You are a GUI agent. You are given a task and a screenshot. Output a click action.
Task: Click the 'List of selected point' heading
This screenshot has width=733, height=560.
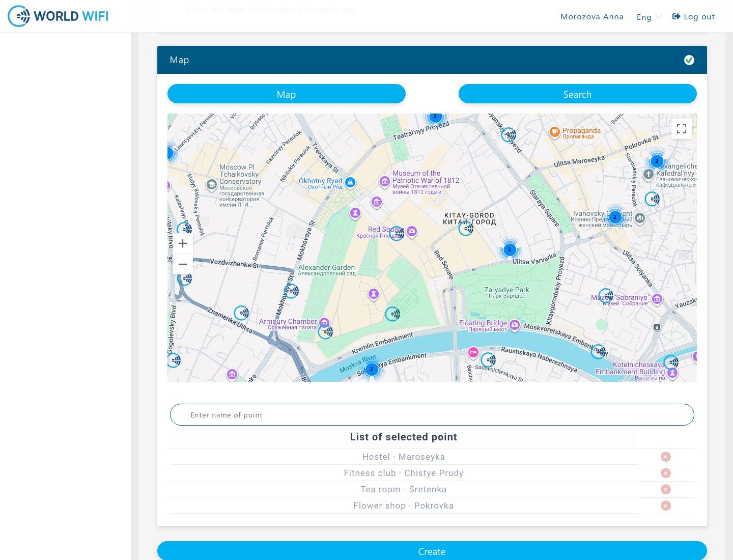point(404,437)
